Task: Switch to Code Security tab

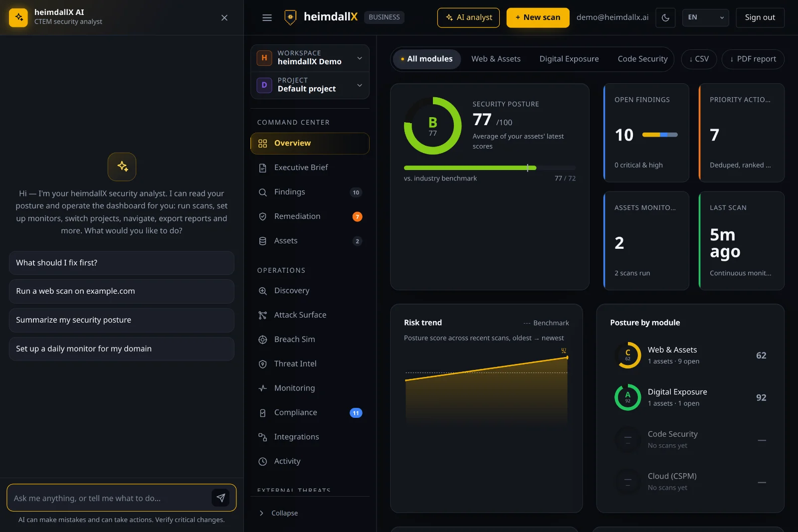Action: coord(642,59)
